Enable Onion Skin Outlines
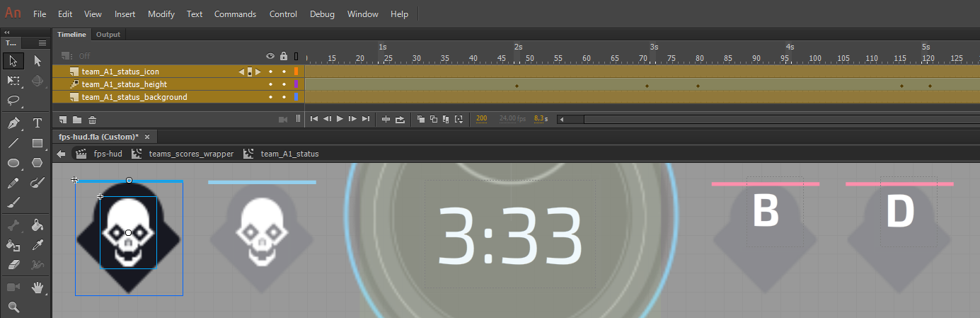 tap(433, 119)
